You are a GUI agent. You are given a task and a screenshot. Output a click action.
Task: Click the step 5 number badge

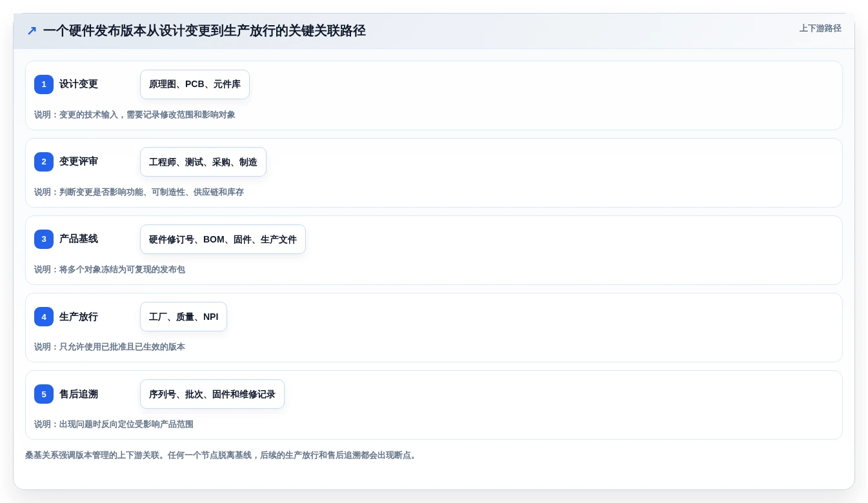pos(44,394)
